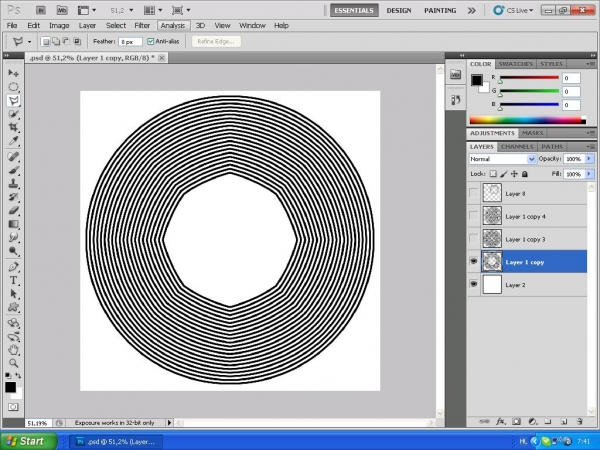Select the Eraser tool
This screenshot has width=600, height=450.
click(x=13, y=210)
